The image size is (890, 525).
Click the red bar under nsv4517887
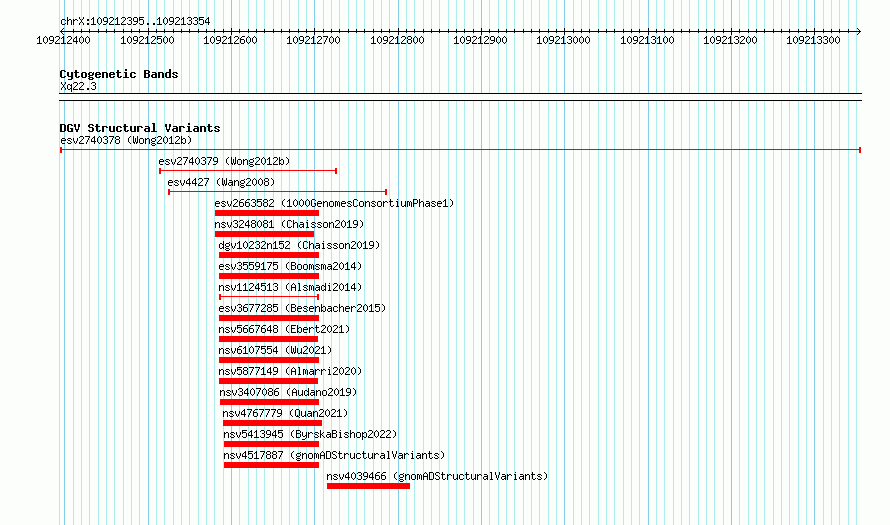pyautogui.click(x=271, y=465)
